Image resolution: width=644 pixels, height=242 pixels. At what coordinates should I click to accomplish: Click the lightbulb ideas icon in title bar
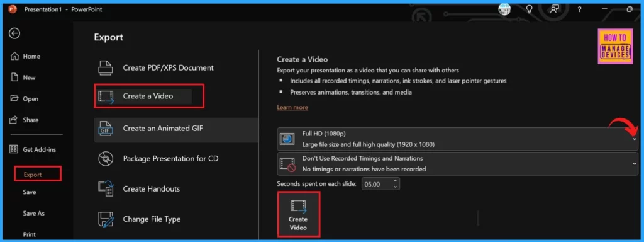click(530, 9)
